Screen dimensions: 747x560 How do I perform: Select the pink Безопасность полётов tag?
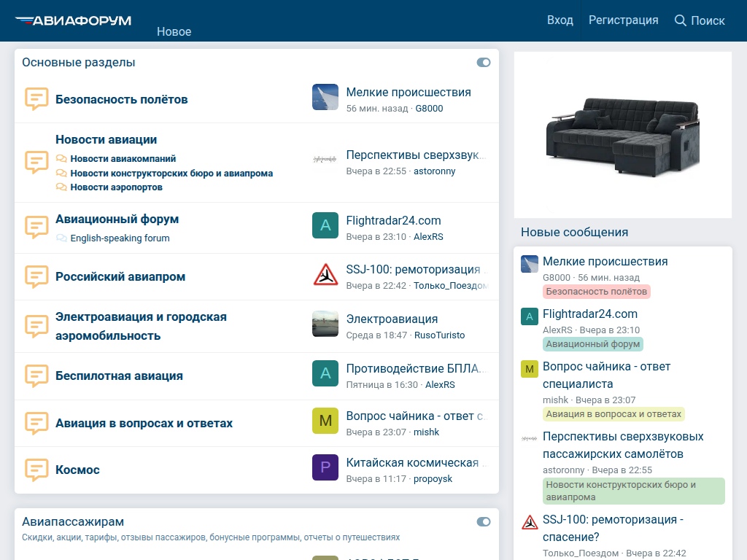(x=596, y=292)
